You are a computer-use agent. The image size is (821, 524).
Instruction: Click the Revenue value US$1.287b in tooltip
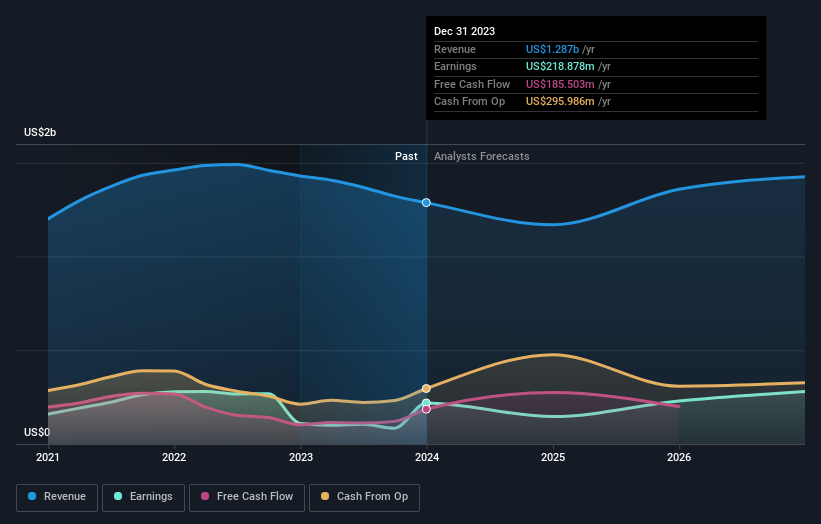pyautogui.click(x=552, y=49)
